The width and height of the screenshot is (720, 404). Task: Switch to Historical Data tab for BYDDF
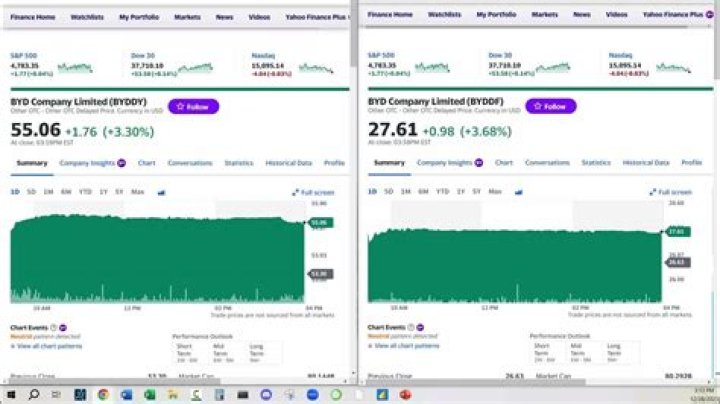(646, 163)
